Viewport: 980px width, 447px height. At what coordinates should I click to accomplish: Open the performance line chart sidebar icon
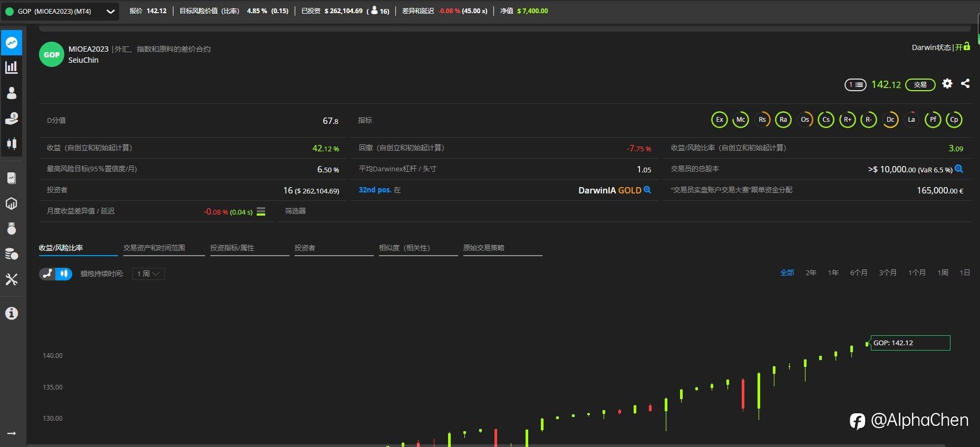(12, 43)
